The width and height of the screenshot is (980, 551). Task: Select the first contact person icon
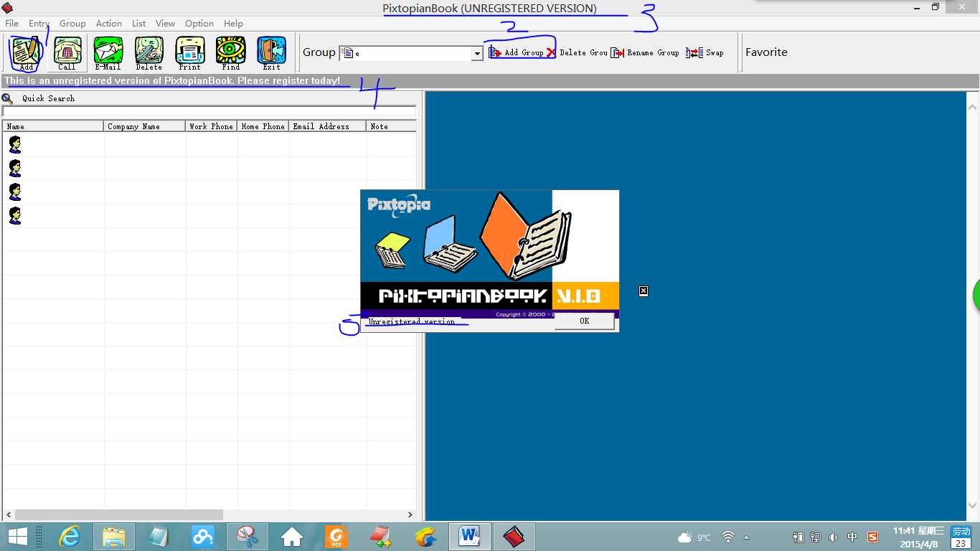(14, 145)
